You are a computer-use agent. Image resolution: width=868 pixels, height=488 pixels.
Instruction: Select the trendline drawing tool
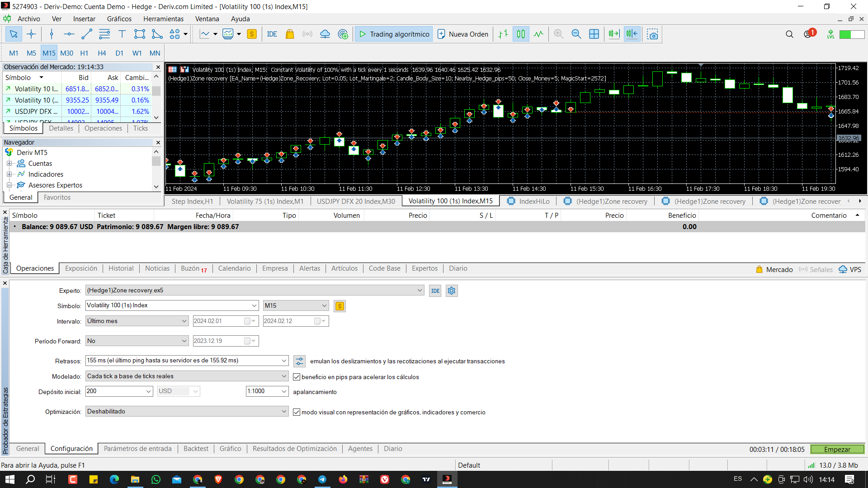click(x=86, y=34)
